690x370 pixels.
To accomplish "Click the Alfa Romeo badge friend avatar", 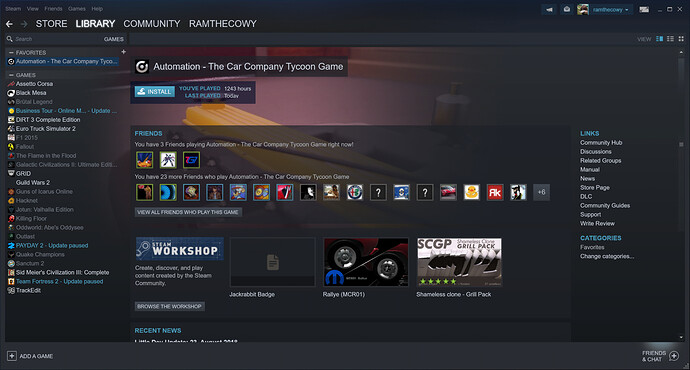I will 355,192.
